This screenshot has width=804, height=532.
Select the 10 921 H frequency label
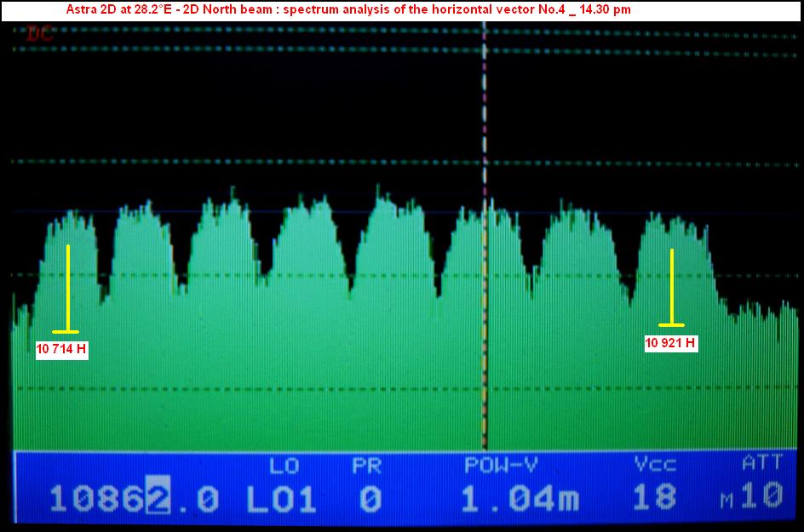pos(671,343)
